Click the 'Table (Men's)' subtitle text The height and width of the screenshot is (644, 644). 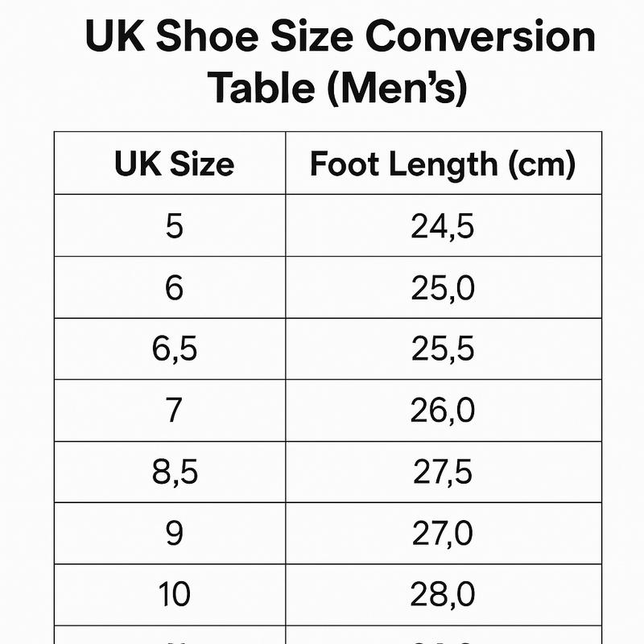[x=337, y=88]
